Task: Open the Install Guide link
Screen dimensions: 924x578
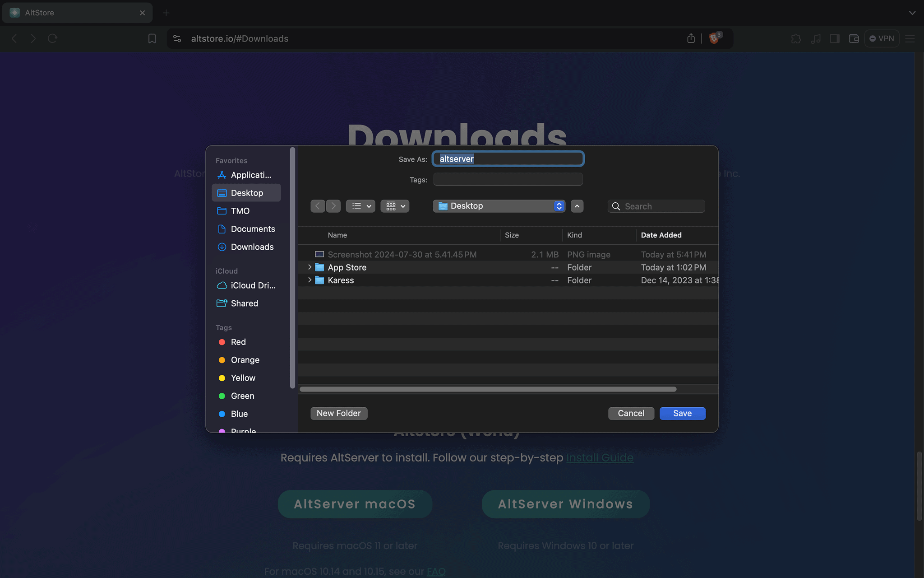Action: click(x=600, y=457)
